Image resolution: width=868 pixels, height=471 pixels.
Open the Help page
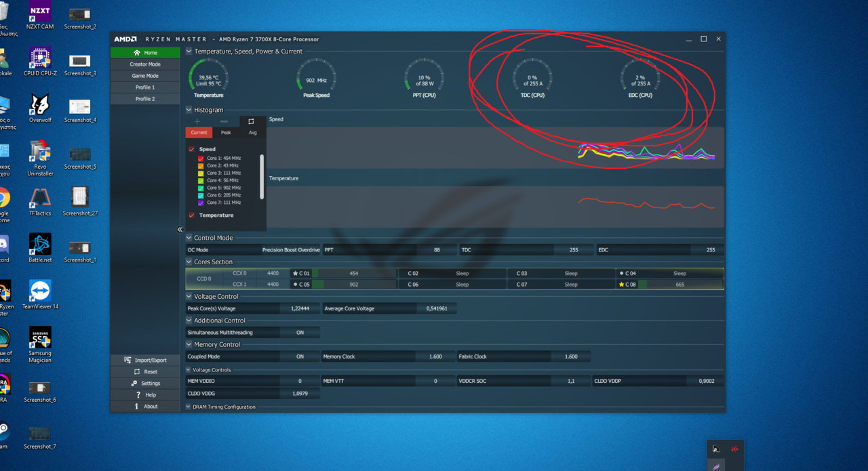[x=145, y=395]
